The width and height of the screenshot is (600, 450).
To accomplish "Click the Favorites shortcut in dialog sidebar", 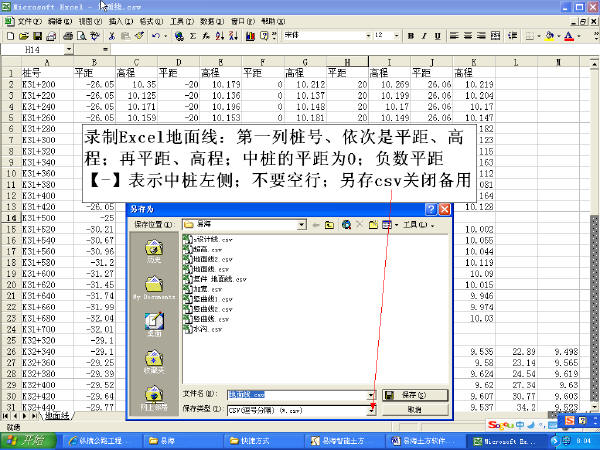I will (154, 362).
